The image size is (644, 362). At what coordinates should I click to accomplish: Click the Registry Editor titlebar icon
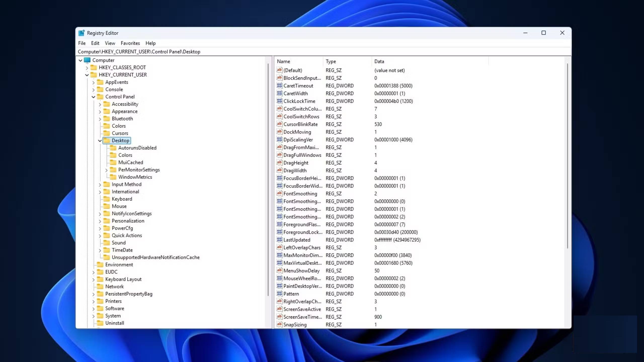(81, 33)
